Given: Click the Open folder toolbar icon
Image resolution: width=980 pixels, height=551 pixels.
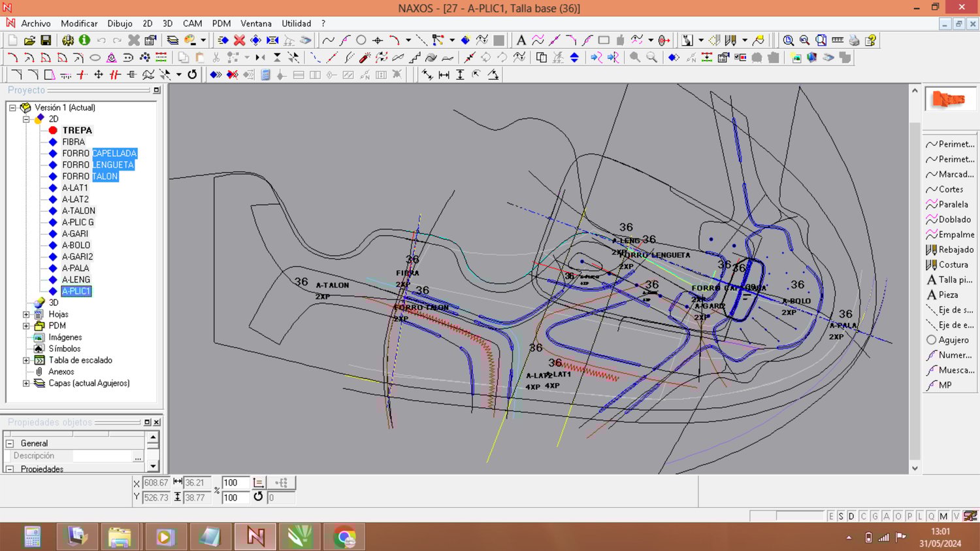Looking at the screenshot, I should coord(29,41).
